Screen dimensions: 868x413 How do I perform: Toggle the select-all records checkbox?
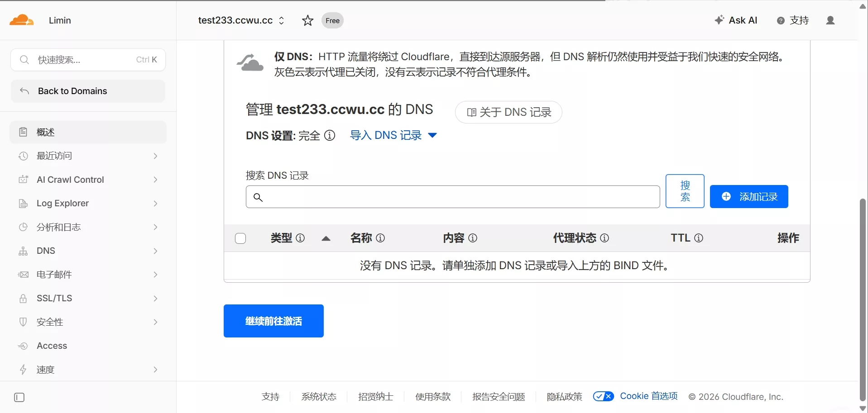240,238
